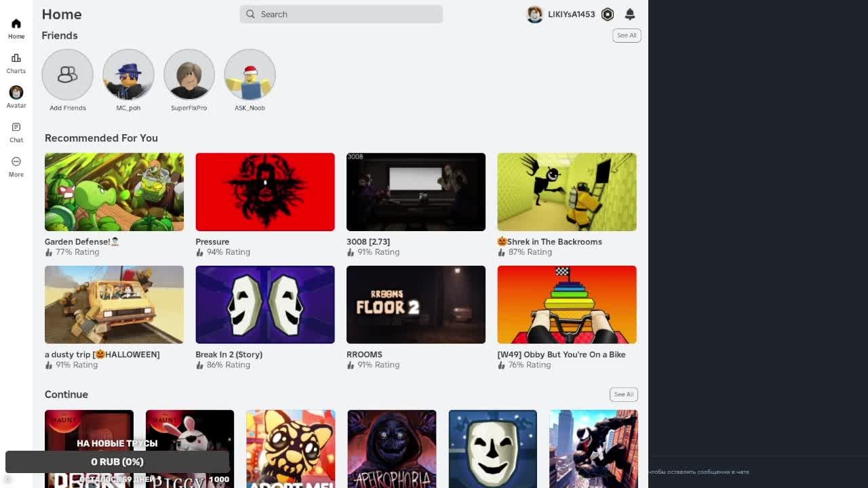Open Obby But You're On a Bike thumbnail
Viewport: 868px width, 488px height.
(x=567, y=305)
